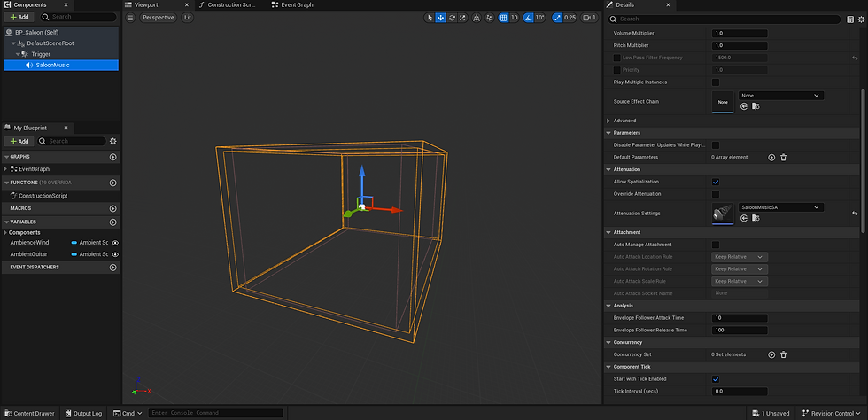
Task: Collapse the DefaultSceneRoot tree node
Action: click(13, 43)
